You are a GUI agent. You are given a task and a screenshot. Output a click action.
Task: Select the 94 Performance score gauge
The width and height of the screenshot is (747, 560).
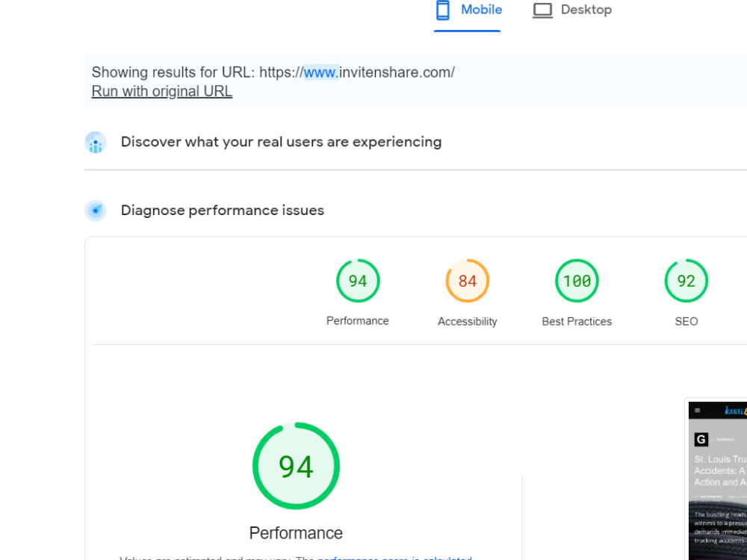tap(358, 281)
